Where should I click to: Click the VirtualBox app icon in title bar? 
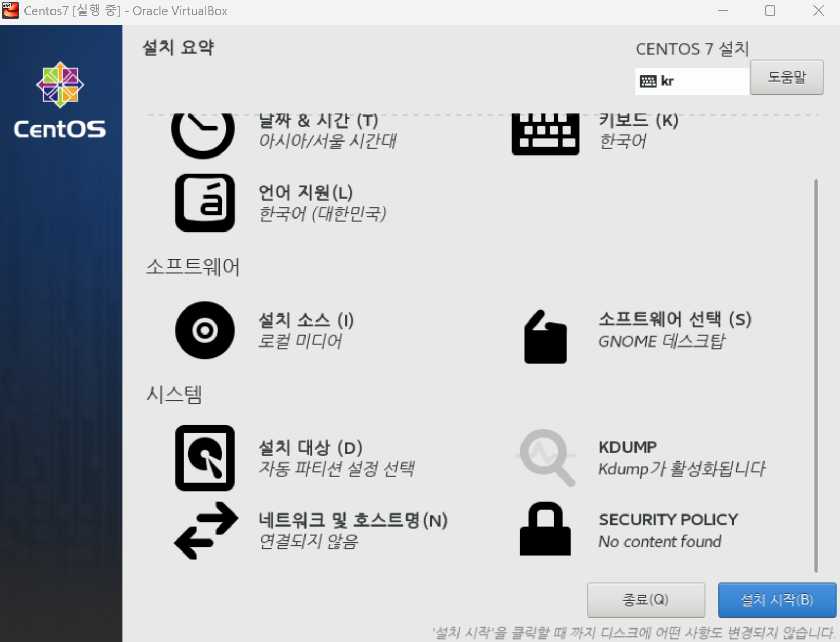[x=10, y=10]
